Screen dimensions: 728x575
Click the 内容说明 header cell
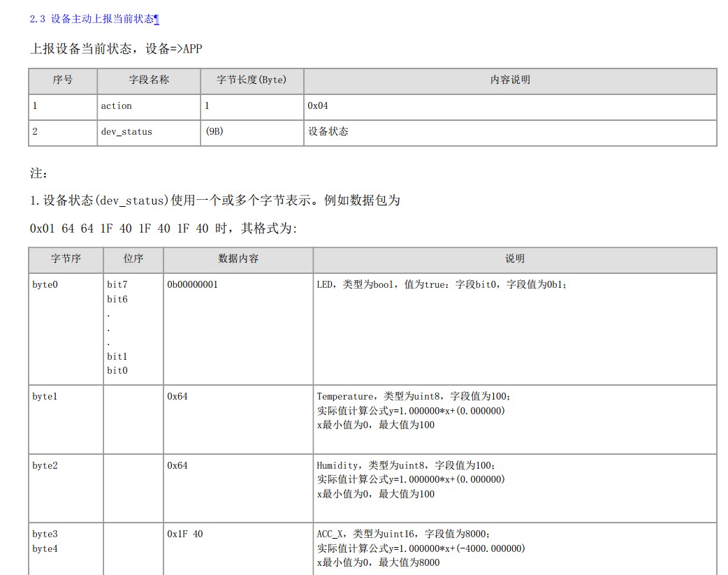pos(510,80)
